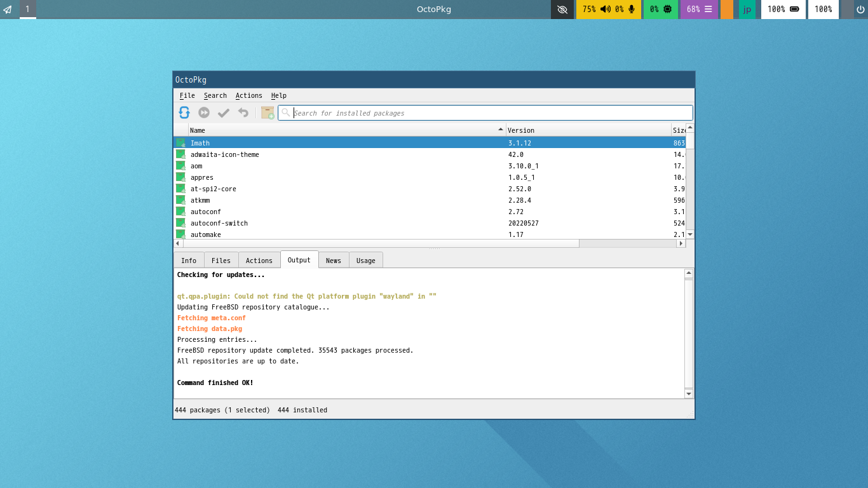
Task: Click the power icon in top panel
Action: (860, 10)
